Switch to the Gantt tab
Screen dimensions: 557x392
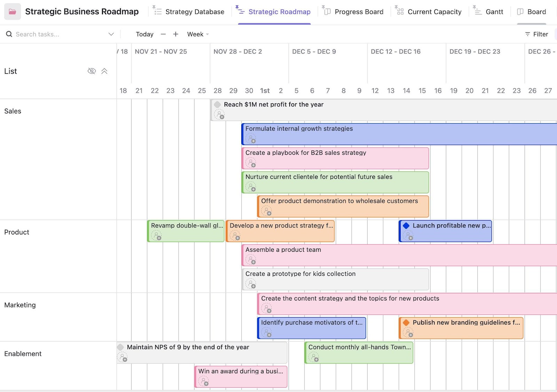(494, 12)
